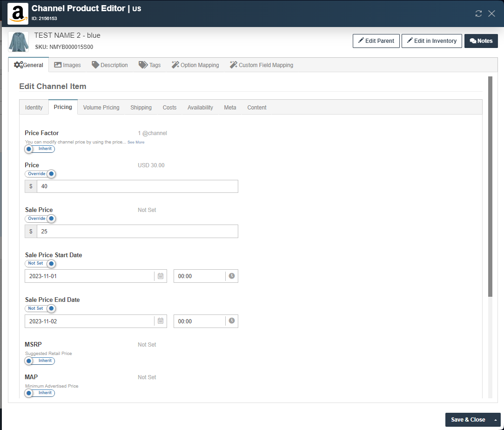This screenshot has width=504, height=430.
Task: Click clock icon for sale start time
Action: [x=232, y=276]
